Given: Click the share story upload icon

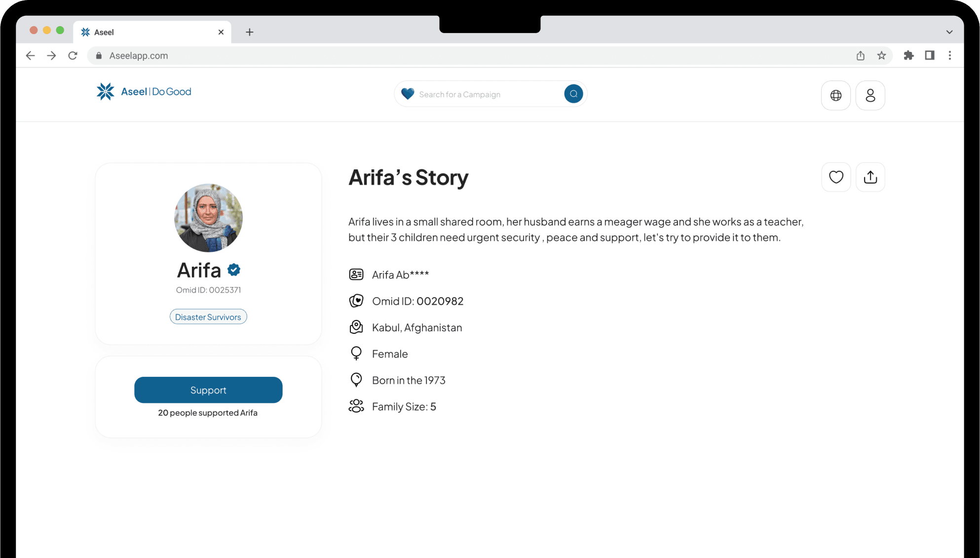Looking at the screenshot, I should point(870,177).
